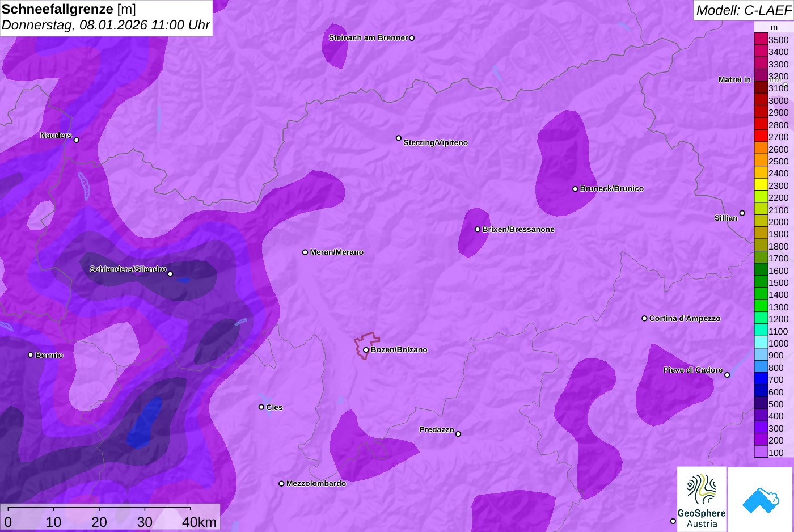This screenshot has height=532, width=794.
Task: Click the Pieve di Cadore marker dot
Action: coord(727,375)
